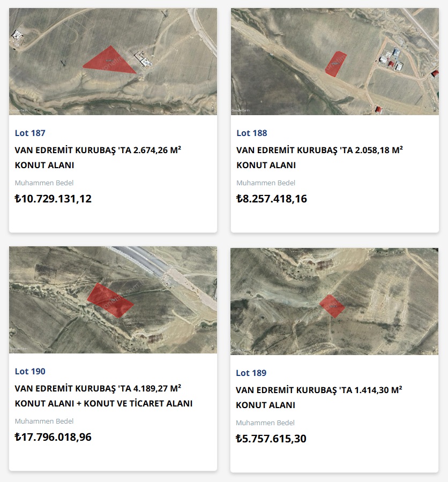This screenshot has width=448, height=482.
Task: Select the ₺17.796.018,96 price
Action: 53,437
